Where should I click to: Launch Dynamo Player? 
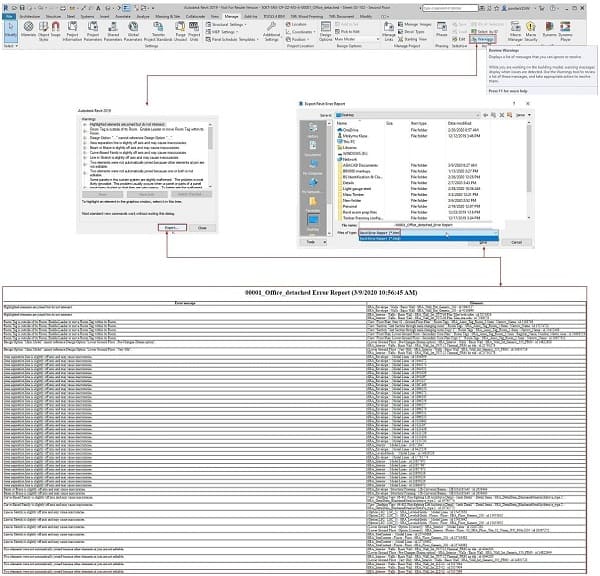click(x=565, y=31)
